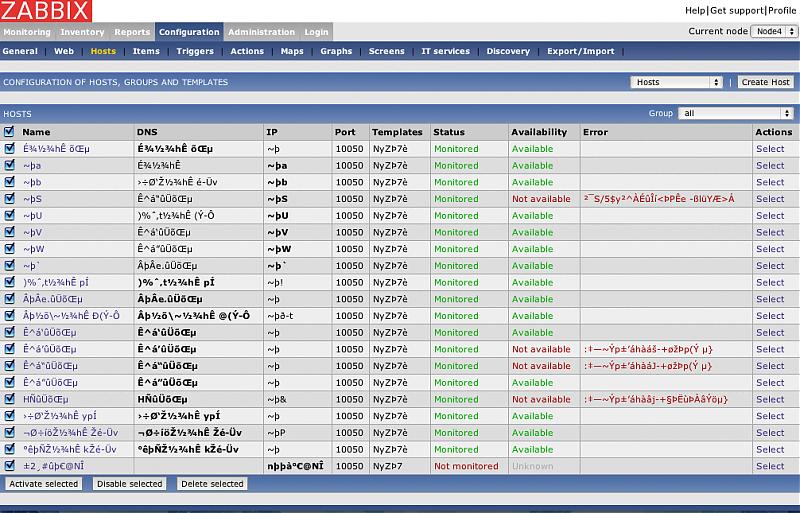Image resolution: width=800 pixels, height=513 pixels.
Task: Toggle the select-all checkbox in header
Action: pyautogui.click(x=9, y=132)
